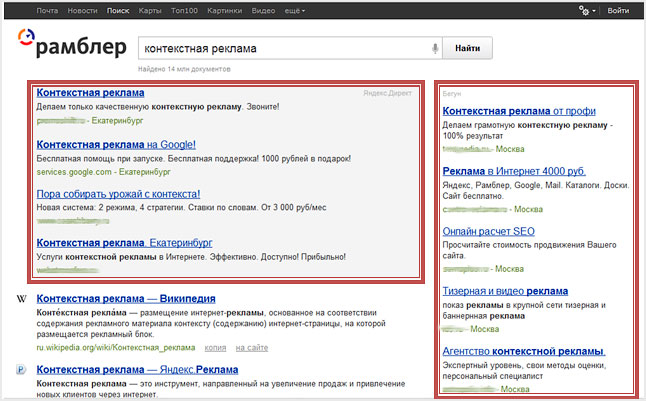This screenshot has width=646, height=401.
Task: Click the 'Найдено 14 млн документов' text
Action: [184, 69]
